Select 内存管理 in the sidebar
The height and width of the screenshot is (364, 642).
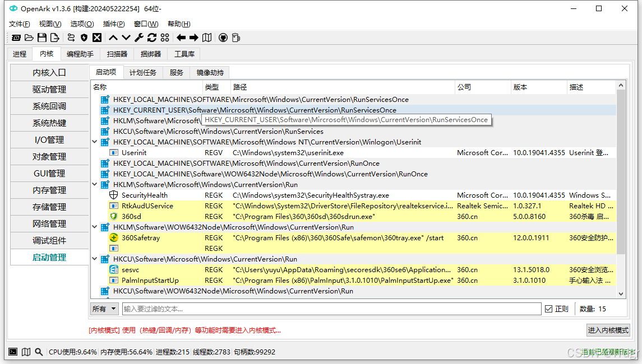(49, 190)
